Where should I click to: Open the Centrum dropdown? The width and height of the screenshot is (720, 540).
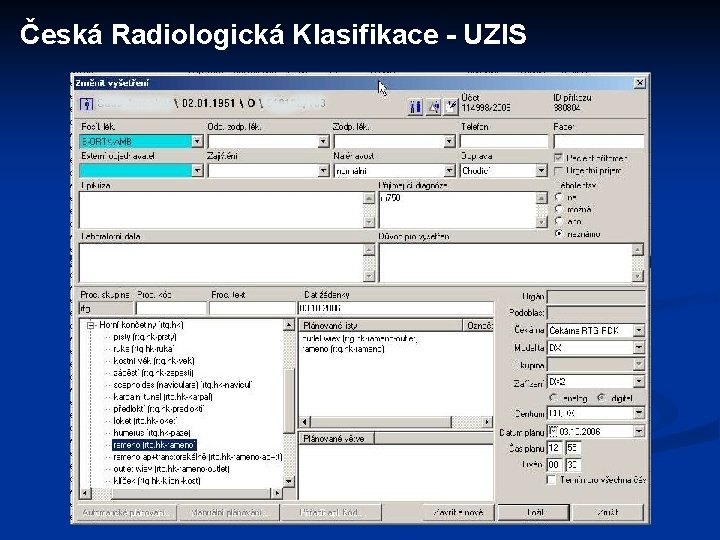(639, 413)
